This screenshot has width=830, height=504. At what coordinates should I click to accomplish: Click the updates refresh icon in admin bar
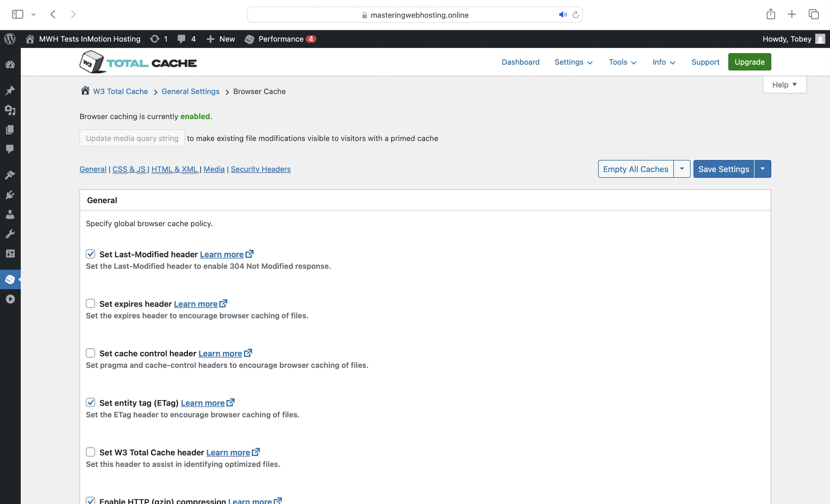155,39
